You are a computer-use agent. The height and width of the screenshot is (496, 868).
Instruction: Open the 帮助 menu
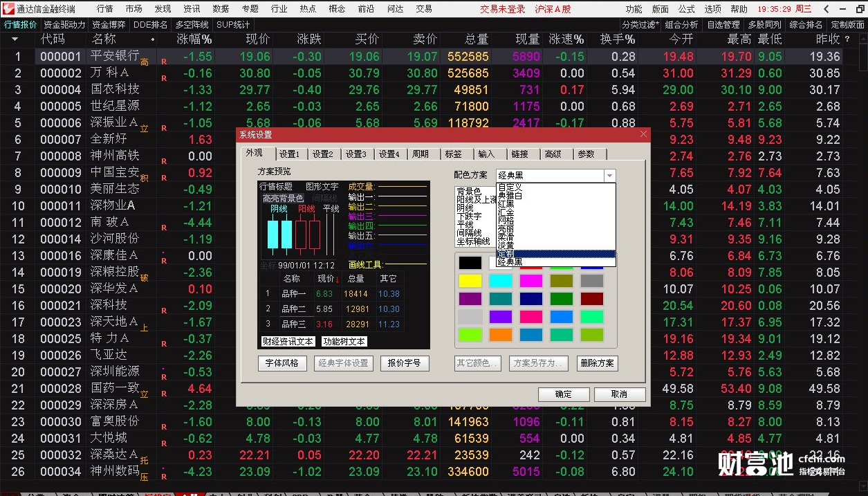click(739, 9)
